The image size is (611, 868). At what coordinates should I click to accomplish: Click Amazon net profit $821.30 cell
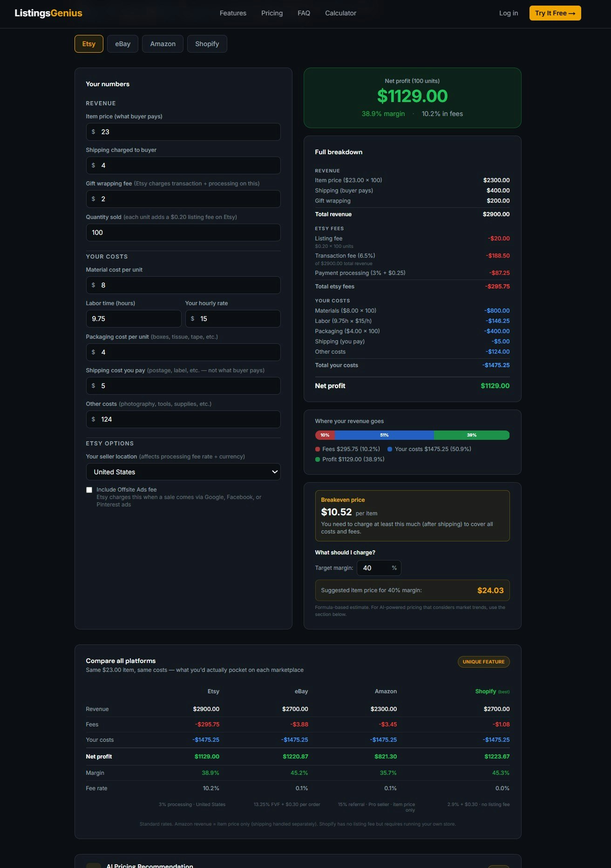(x=386, y=757)
